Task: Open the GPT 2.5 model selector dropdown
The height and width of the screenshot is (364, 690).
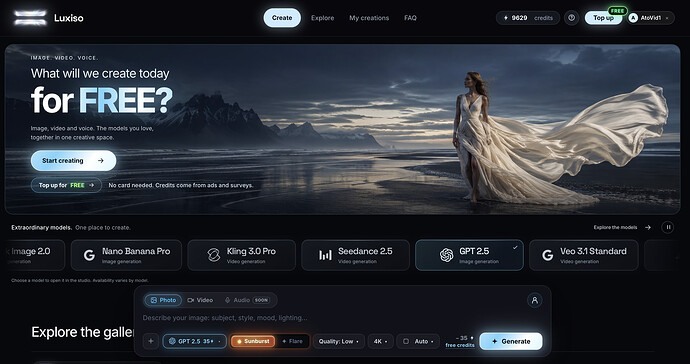Action: [x=195, y=341]
